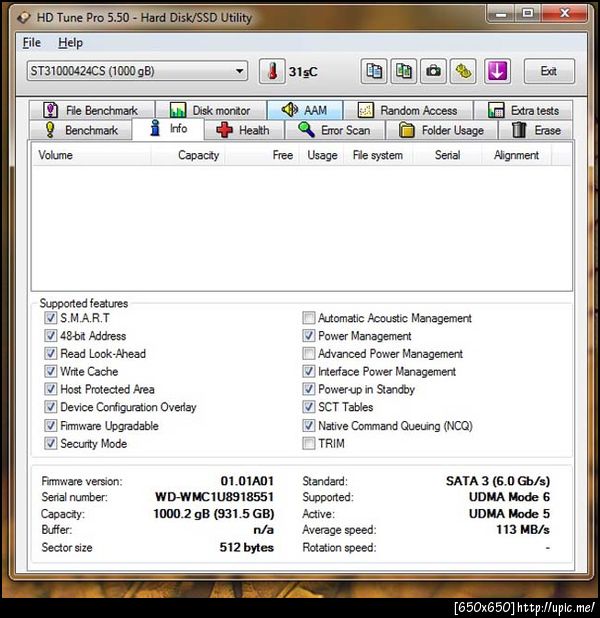Open the options gears icon
The height and width of the screenshot is (618, 600).
[x=463, y=71]
